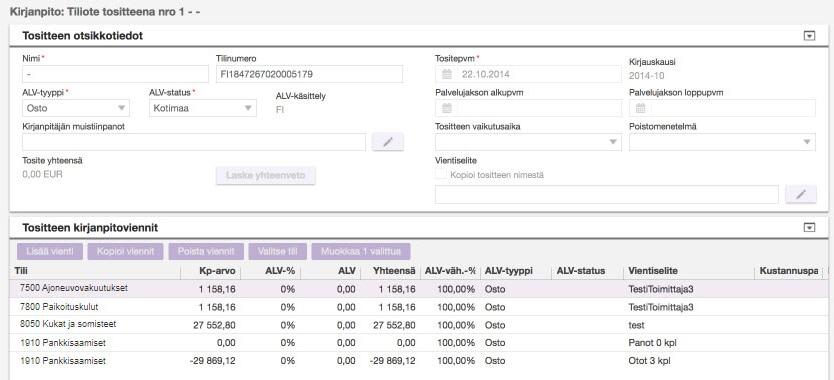834x380 pixels.
Task: Click the Muokkaa 1 valittua button
Action: pos(361,251)
